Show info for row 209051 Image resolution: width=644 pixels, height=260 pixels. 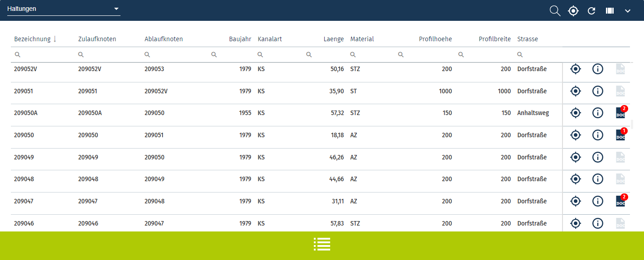pos(598,91)
